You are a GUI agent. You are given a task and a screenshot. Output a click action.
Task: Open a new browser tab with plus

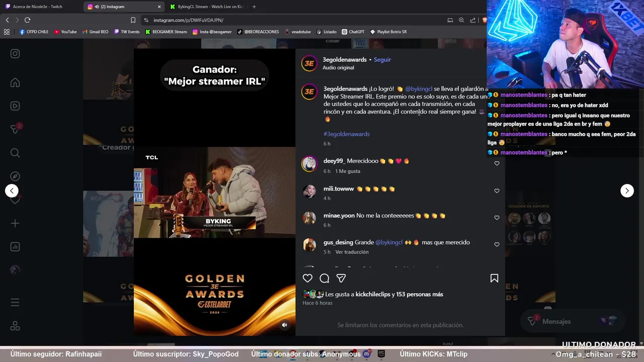click(254, 7)
